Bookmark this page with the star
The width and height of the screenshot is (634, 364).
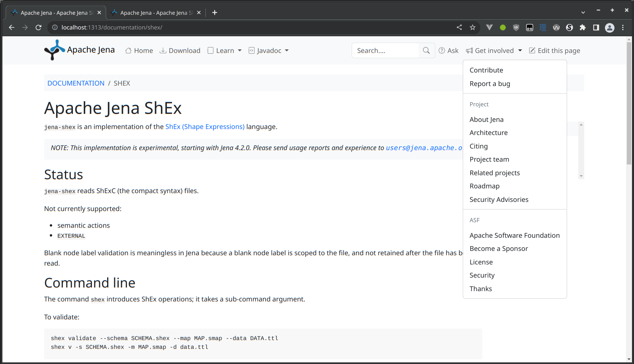click(473, 27)
